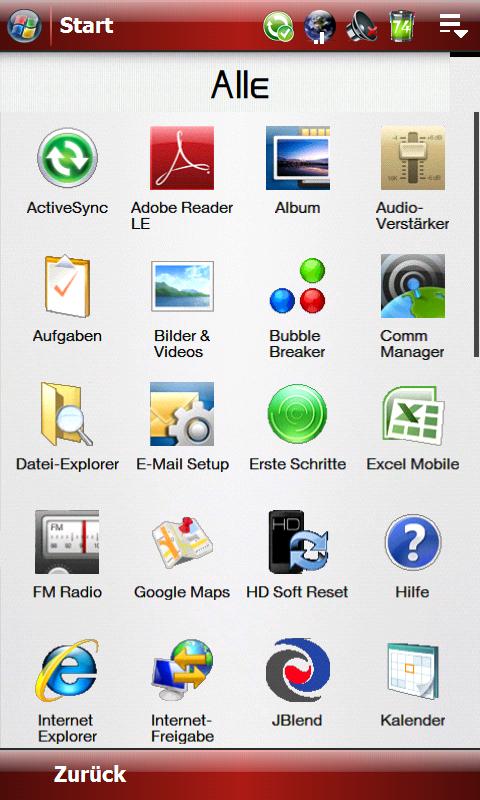Click the Windows Start flag button

coord(24,26)
